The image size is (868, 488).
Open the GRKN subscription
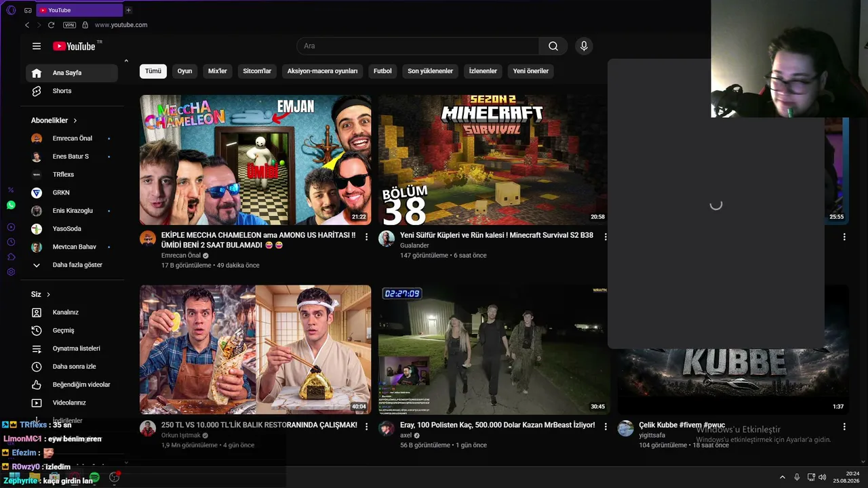click(72, 192)
